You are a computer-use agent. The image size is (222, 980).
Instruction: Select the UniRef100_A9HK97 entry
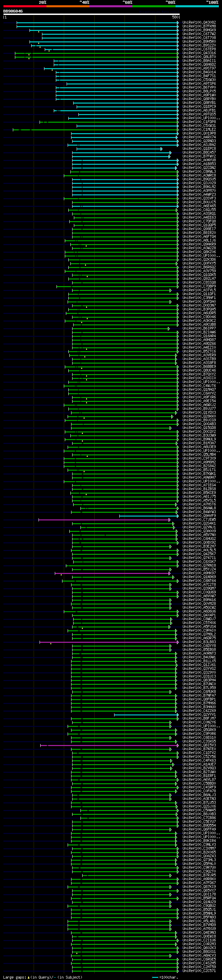pos(199,573)
